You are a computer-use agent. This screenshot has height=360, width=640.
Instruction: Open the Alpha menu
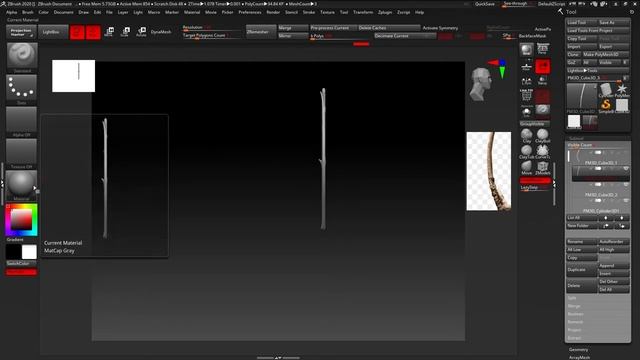[11, 12]
